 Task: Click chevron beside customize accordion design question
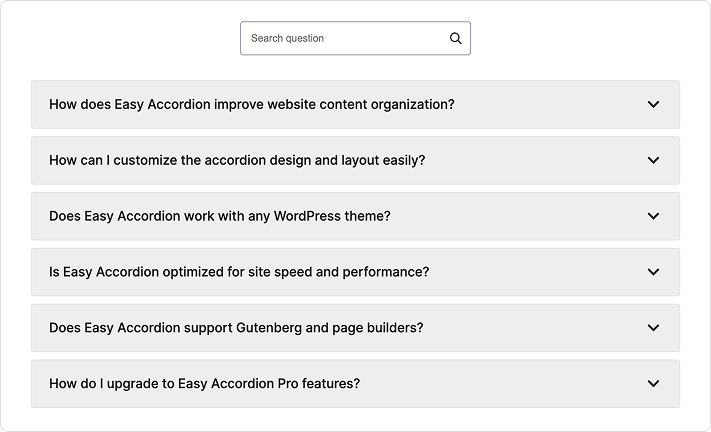[653, 160]
